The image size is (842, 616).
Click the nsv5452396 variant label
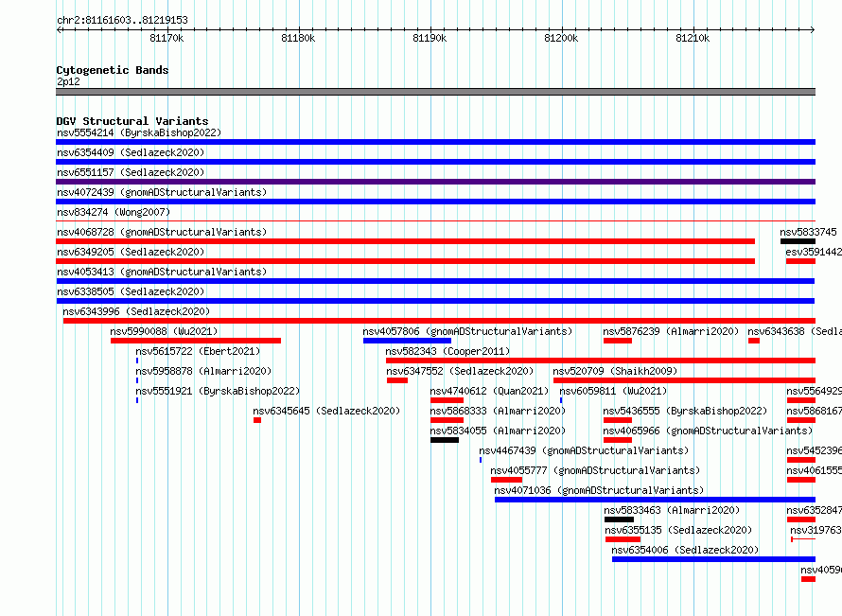tap(814, 450)
